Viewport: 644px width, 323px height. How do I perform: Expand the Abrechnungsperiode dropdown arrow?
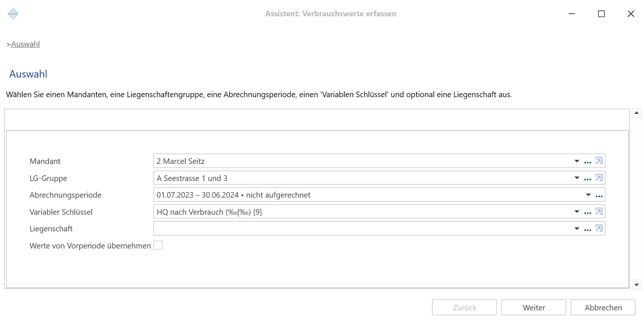coord(588,195)
